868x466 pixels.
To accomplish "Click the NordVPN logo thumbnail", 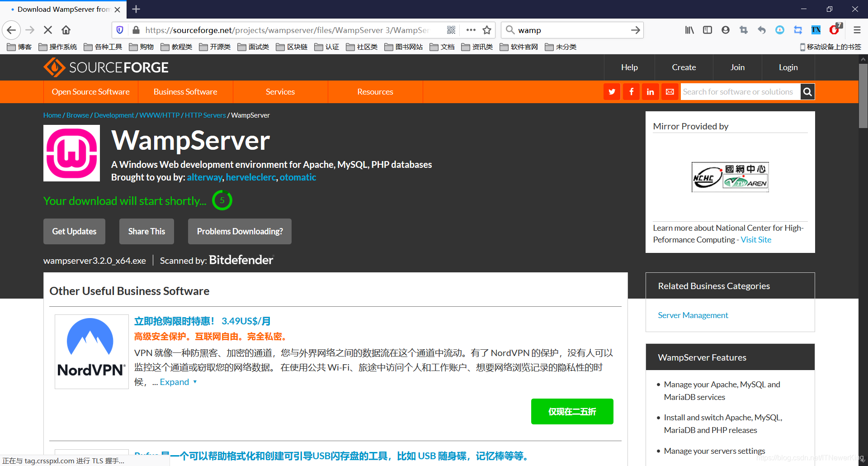I will point(92,352).
